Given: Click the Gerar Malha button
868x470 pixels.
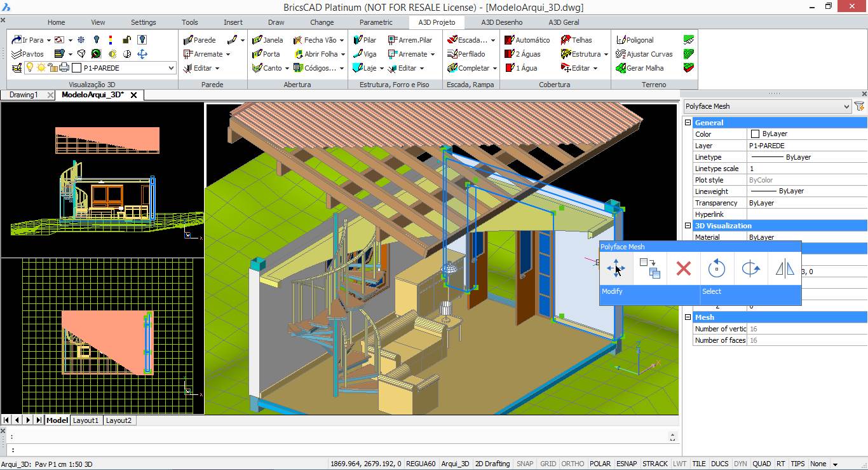Looking at the screenshot, I should [639, 68].
